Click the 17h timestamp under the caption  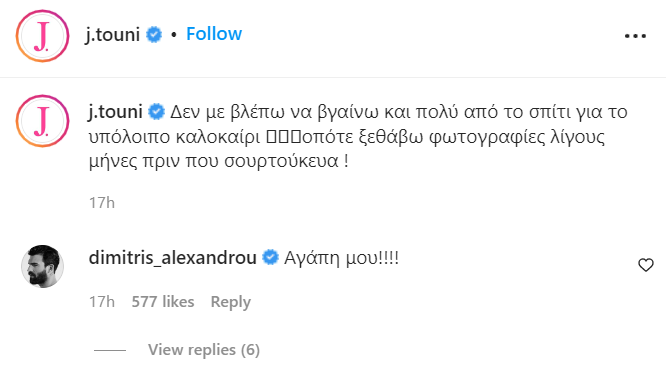(x=102, y=203)
